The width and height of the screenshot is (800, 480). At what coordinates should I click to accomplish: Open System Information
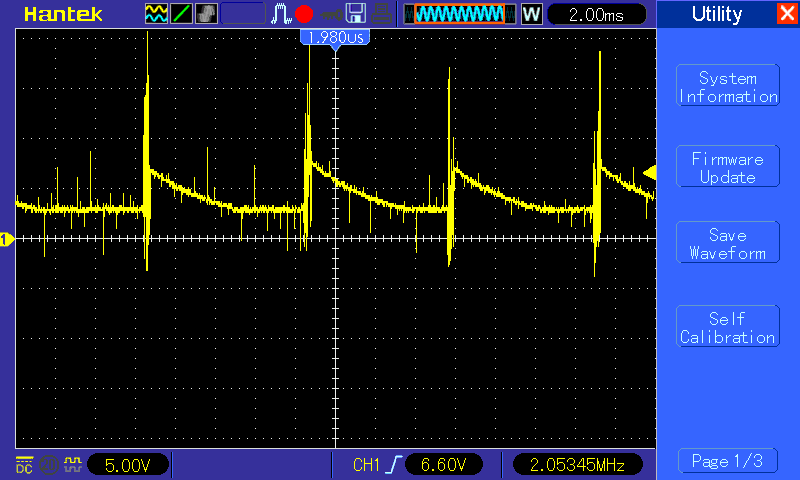(728, 85)
